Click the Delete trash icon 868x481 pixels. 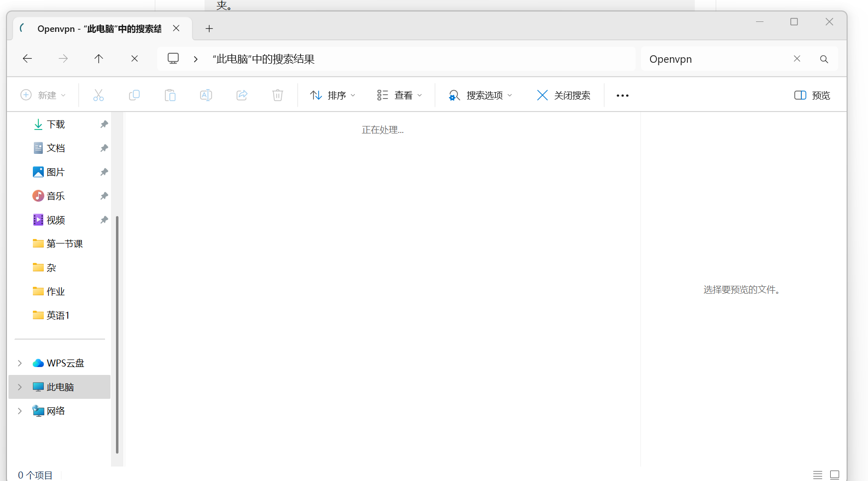(x=277, y=95)
